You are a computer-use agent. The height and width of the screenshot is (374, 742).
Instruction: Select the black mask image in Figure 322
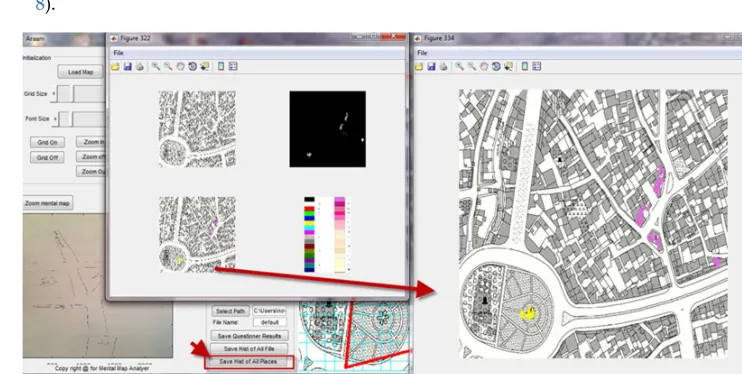coord(327,129)
